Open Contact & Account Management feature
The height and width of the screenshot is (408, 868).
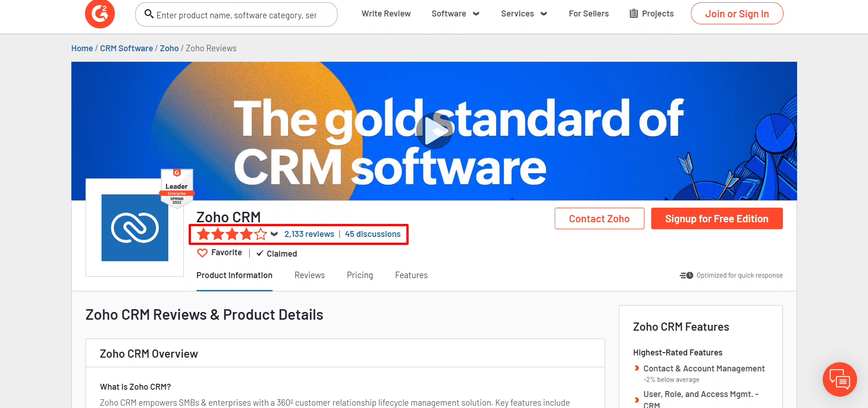pyautogui.click(x=704, y=369)
